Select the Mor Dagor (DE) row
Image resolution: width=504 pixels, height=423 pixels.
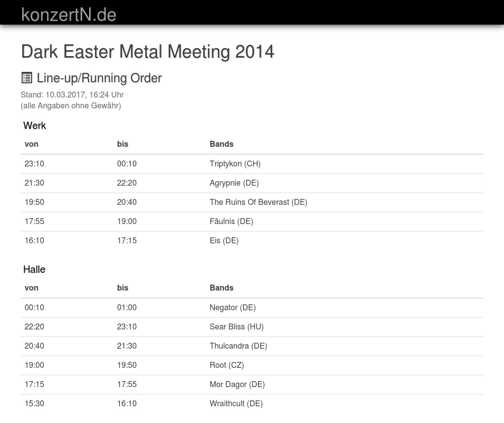click(x=237, y=385)
